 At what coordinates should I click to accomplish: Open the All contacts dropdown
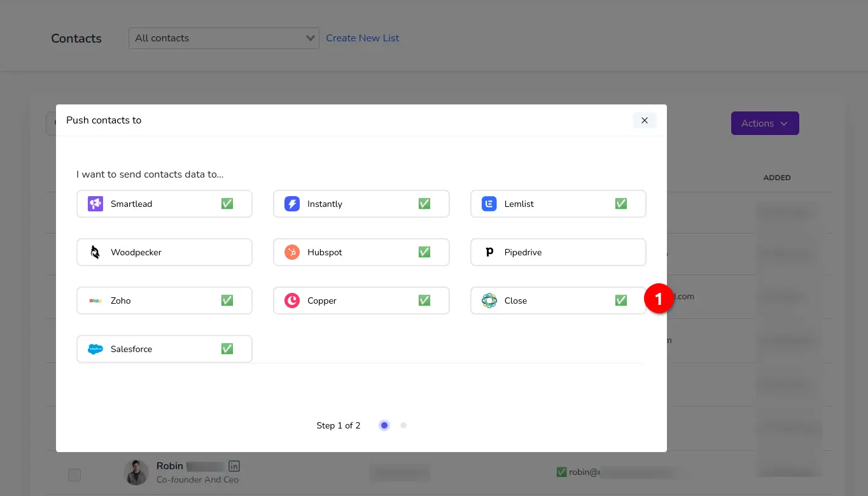pos(223,38)
